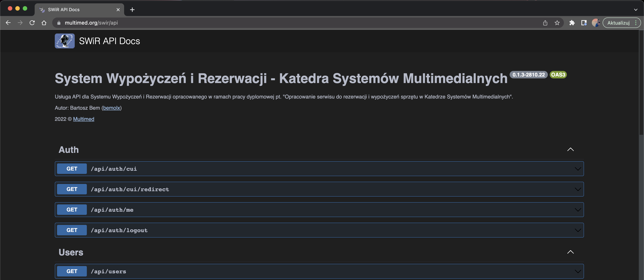644x280 pixels.
Task: Open the share menu
Action: pyautogui.click(x=545, y=23)
